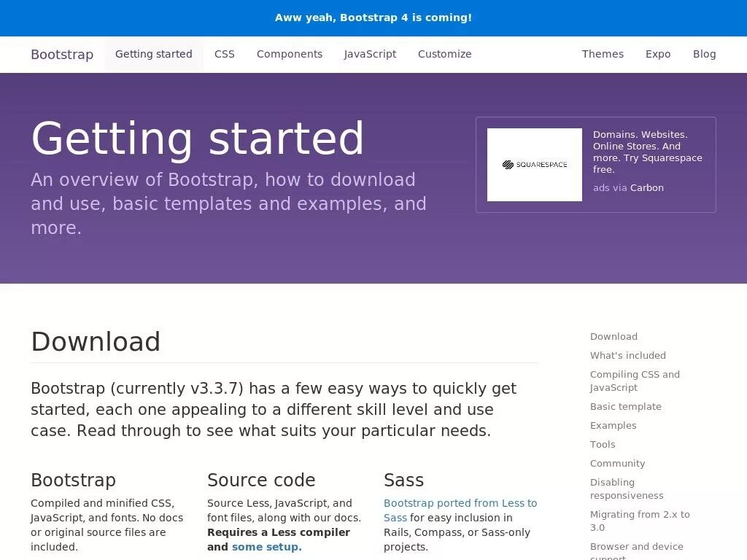747x560 pixels.
Task: Open the some setup link
Action: coord(267,547)
